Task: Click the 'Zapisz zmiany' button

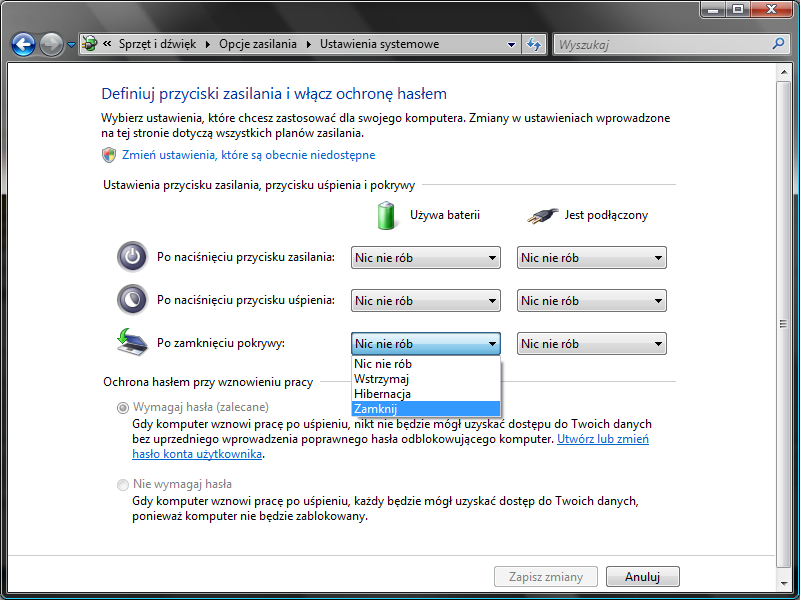Action: [x=545, y=577]
